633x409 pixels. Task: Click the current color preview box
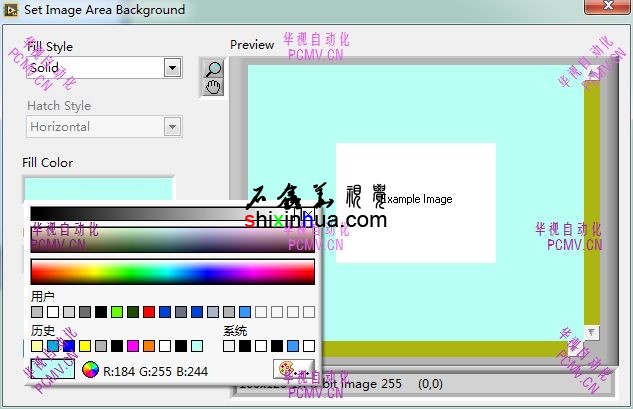coord(52,370)
